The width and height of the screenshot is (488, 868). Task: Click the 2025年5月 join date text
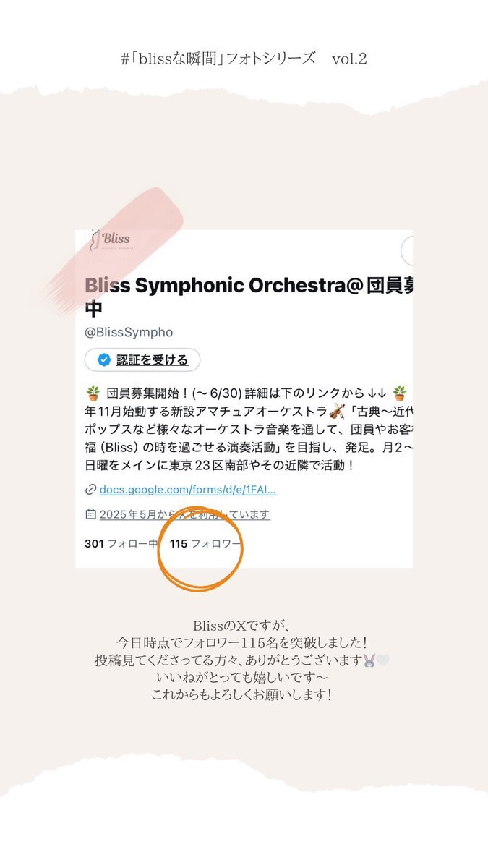click(x=185, y=514)
